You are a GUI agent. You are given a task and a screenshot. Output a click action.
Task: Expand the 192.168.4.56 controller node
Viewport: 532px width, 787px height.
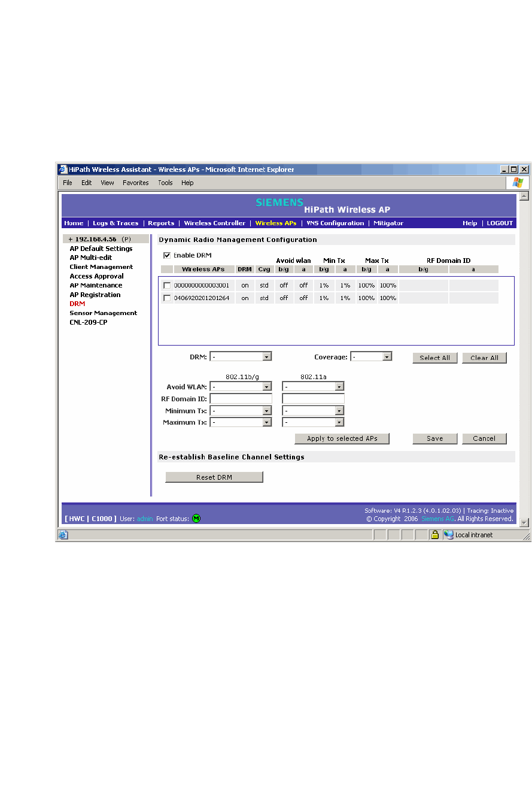[71, 239]
